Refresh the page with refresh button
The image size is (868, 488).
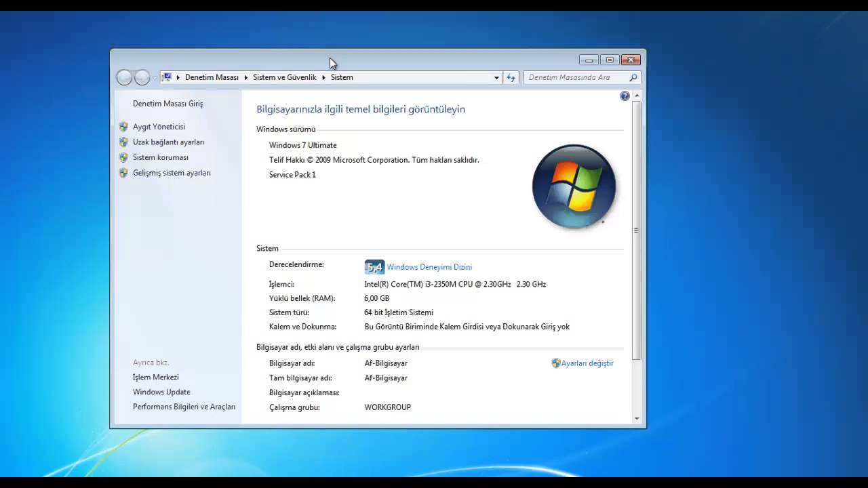pyautogui.click(x=511, y=78)
